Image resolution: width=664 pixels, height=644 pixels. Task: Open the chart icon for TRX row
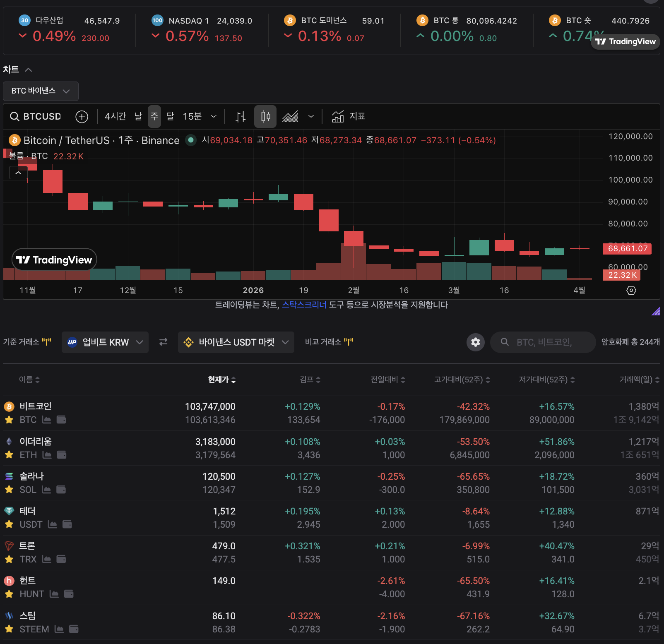coord(47,560)
